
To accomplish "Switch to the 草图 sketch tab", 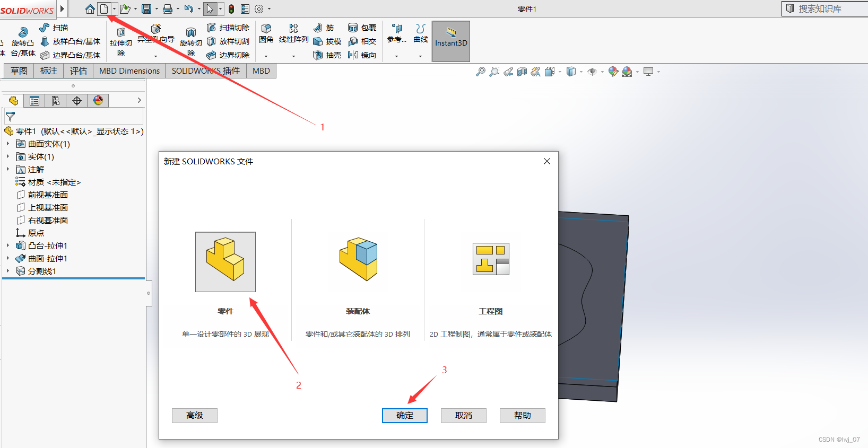I will coord(19,71).
